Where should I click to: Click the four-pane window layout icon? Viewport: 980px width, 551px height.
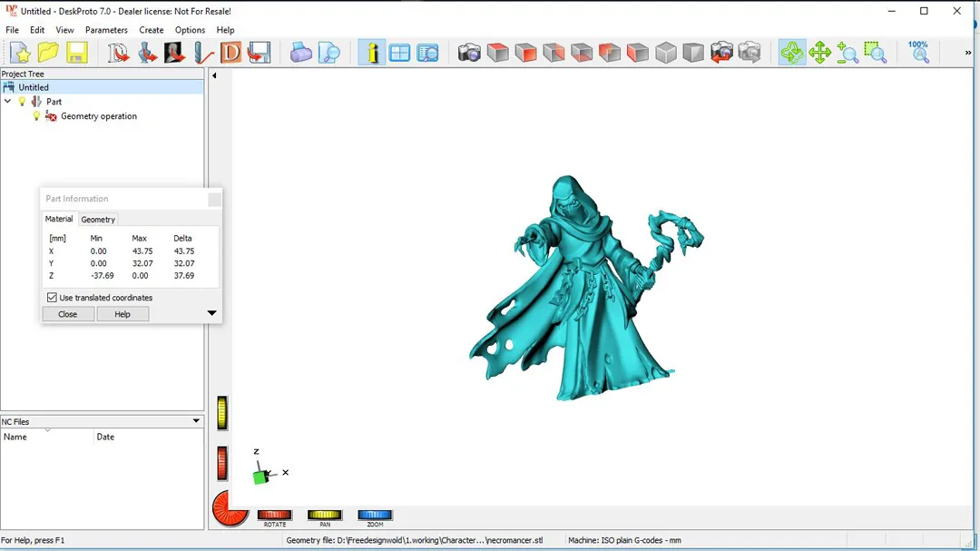click(399, 53)
